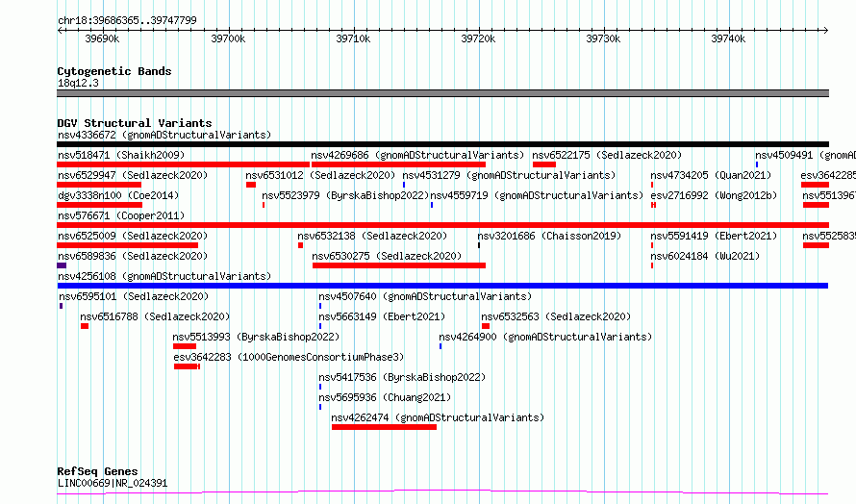Select nsv6516788 (Sedlazeck2020) label

(x=155, y=316)
